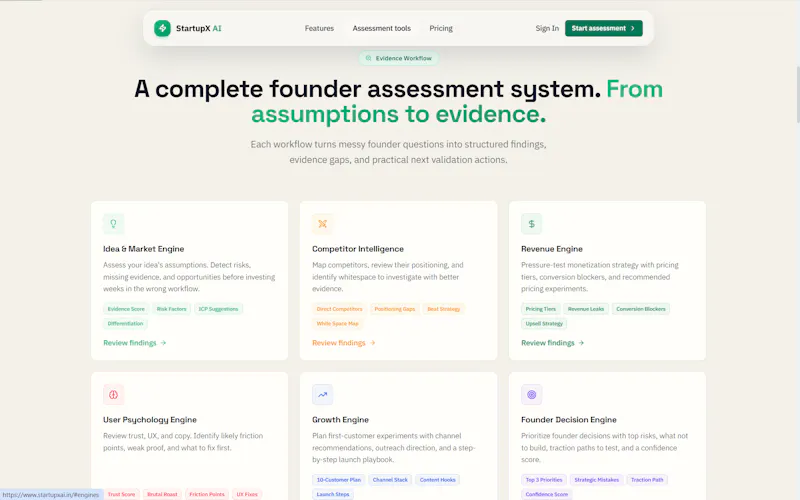Click the trending-arrow Growth Engine icon
Viewport: 800px width, 500px height.
[x=322, y=394]
